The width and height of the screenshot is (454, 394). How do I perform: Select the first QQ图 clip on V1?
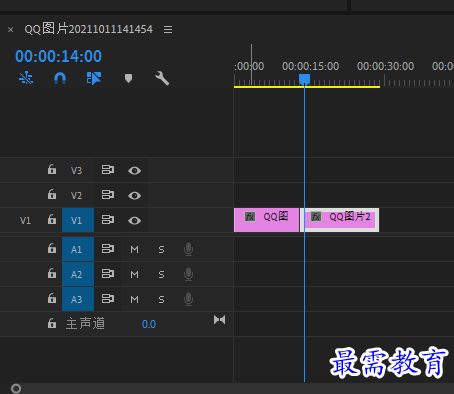coord(266,220)
